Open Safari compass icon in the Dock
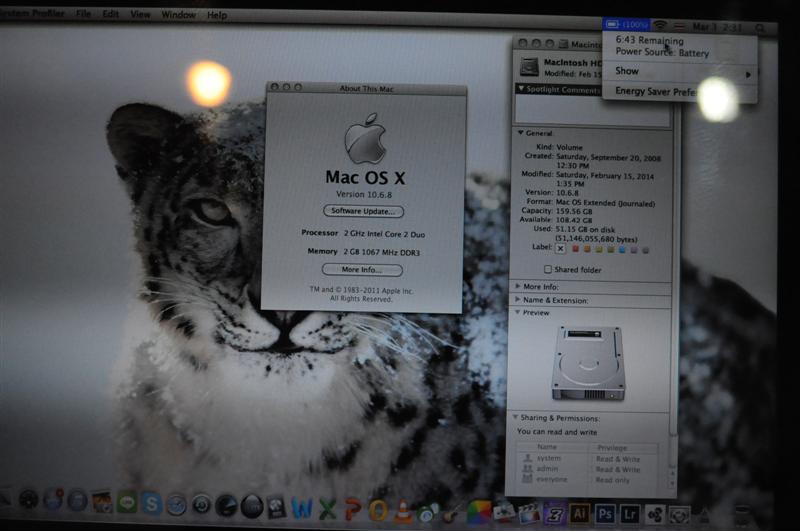This screenshot has height=531, width=800. click(x=176, y=505)
